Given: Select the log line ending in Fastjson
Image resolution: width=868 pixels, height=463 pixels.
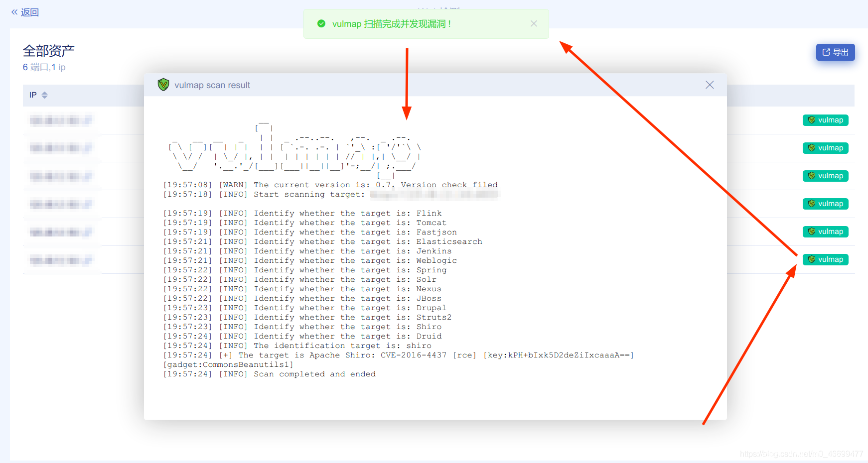Looking at the screenshot, I should click(310, 232).
